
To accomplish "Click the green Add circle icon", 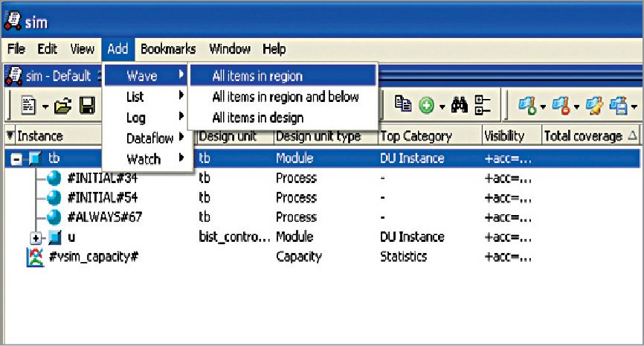I will [426, 106].
